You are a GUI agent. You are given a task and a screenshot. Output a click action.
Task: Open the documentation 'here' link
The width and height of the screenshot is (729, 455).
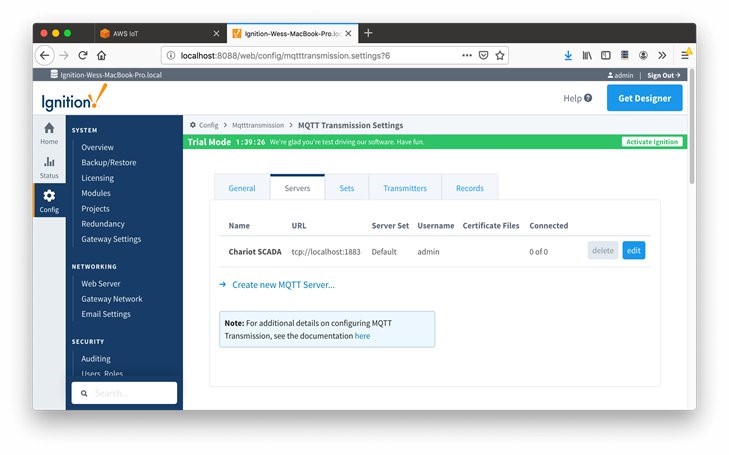tap(362, 336)
